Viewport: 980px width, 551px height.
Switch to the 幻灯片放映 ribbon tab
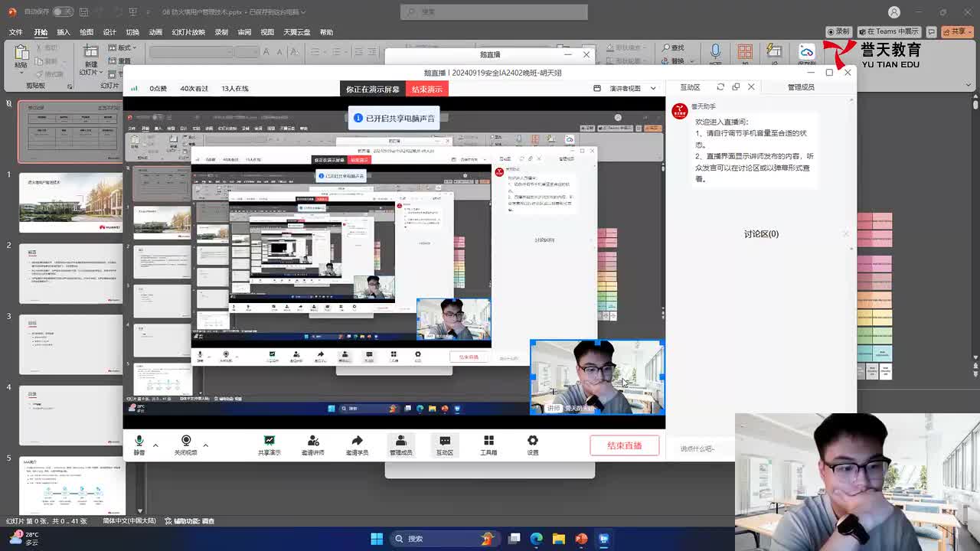(x=188, y=32)
